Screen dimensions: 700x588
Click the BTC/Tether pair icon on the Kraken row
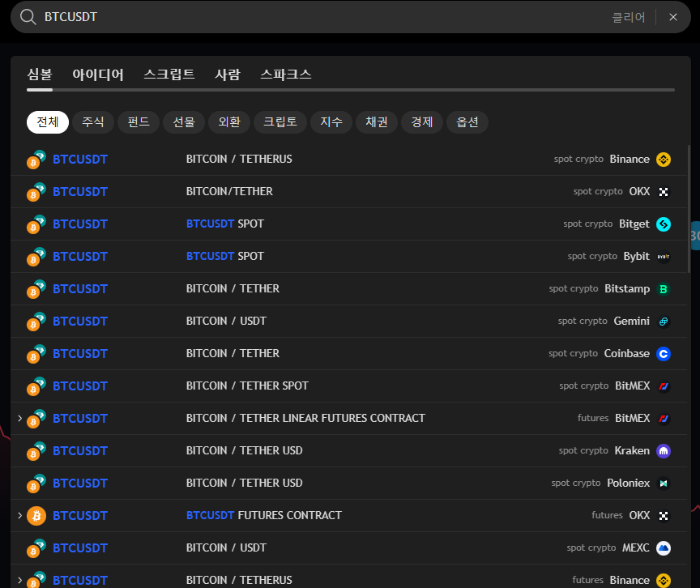pyautogui.click(x=36, y=451)
